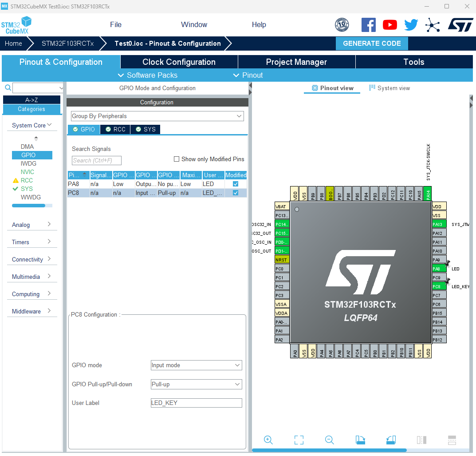Screen dimensions: 476x456
Task: Switch to System view
Action: [x=389, y=88]
